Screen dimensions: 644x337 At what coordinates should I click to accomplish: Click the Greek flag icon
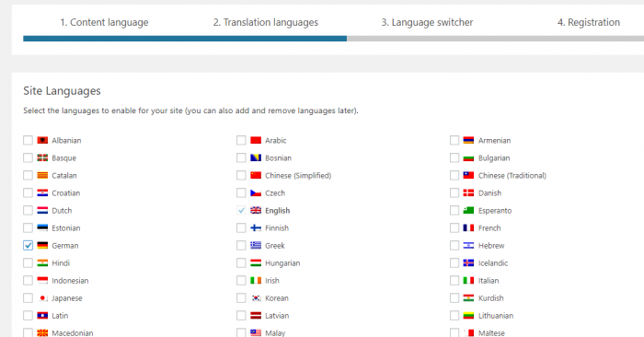click(x=256, y=246)
